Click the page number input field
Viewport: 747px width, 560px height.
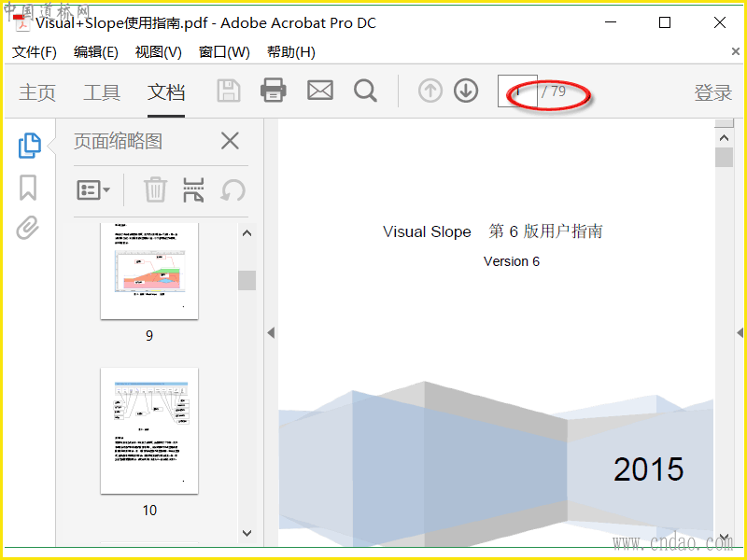pyautogui.click(x=517, y=91)
